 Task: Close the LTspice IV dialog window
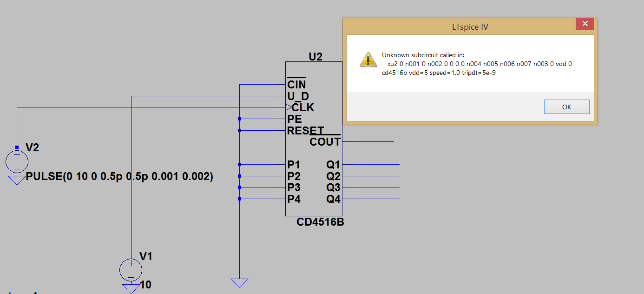(x=585, y=24)
